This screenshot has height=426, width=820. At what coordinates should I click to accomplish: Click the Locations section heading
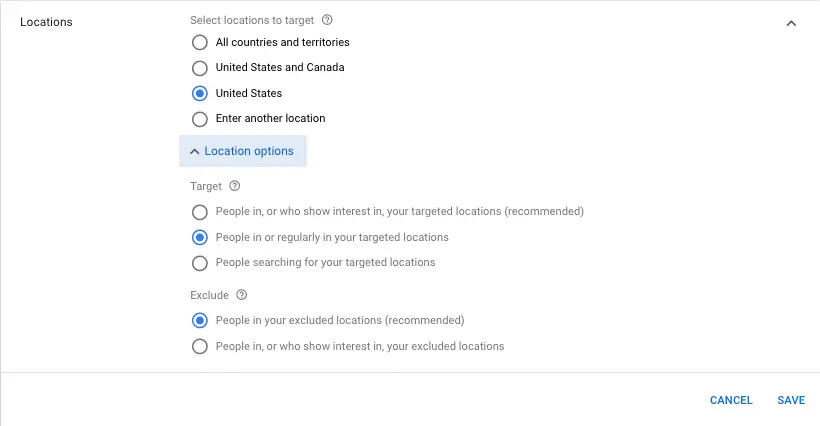pos(46,22)
